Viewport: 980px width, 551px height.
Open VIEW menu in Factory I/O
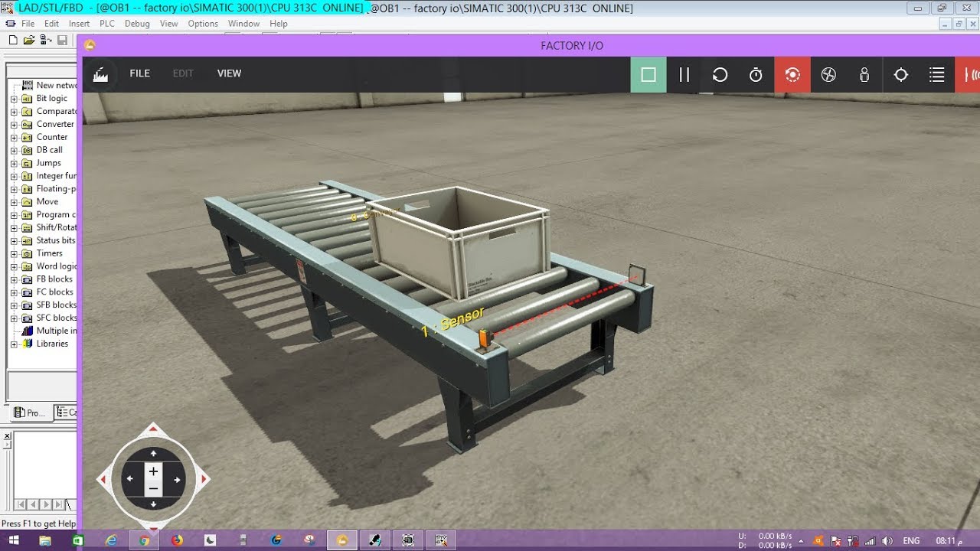[x=229, y=73]
